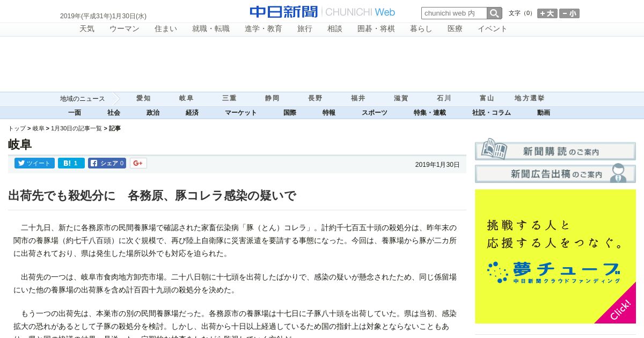
Task: Click the article date 2019年1月30日
Action: click(437, 165)
